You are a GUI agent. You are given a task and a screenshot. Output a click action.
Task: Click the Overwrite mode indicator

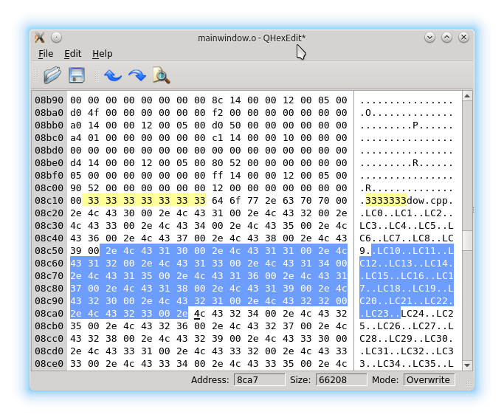click(x=429, y=380)
